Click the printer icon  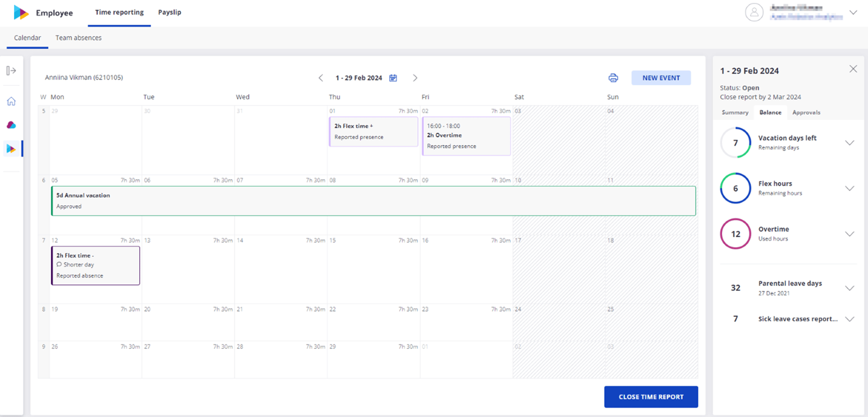tap(613, 78)
